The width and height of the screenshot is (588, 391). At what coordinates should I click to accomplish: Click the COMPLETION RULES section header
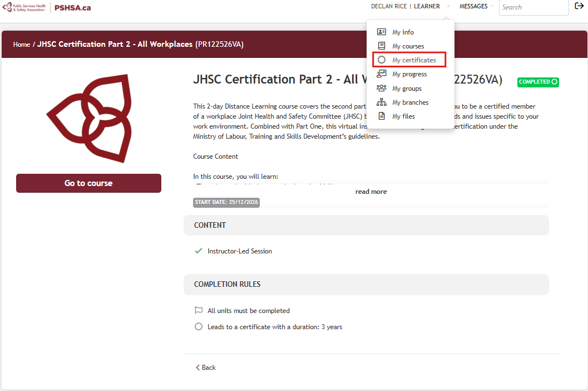coord(366,284)
